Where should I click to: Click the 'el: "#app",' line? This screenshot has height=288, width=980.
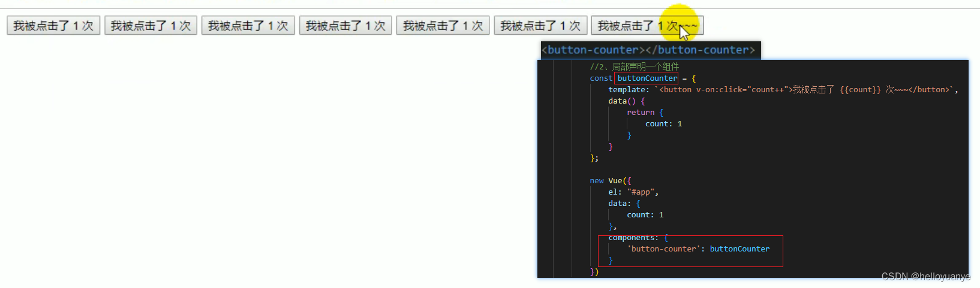tap(633, 192)
